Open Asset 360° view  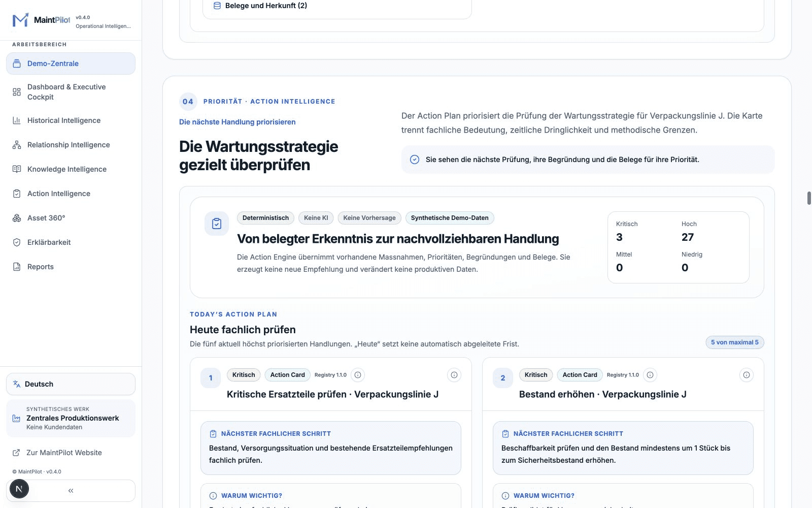pyautogui.click(x=71, y=218)
